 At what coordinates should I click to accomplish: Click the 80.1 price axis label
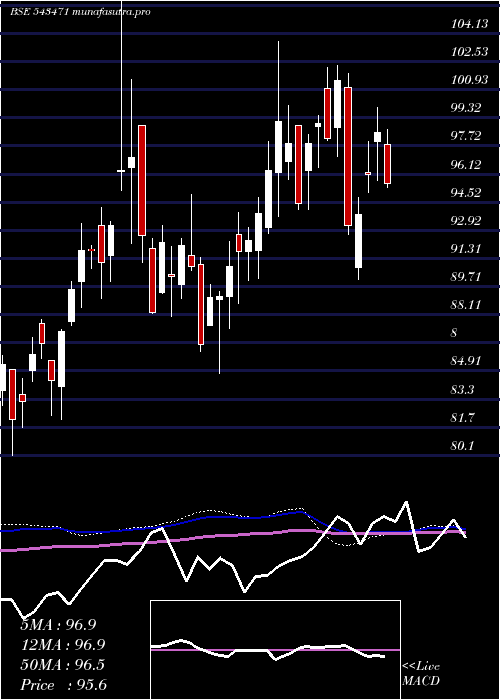pyautogui.click(x=463, y=446)
